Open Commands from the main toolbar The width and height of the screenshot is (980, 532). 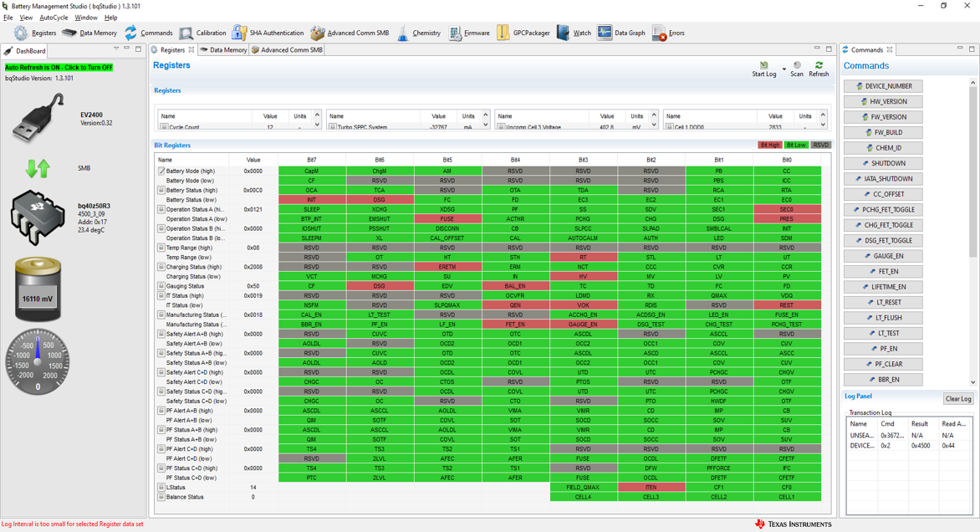[x=148, y=33]
